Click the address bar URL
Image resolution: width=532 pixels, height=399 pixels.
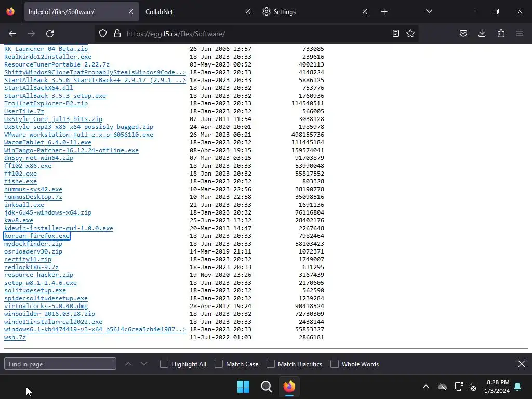tap(176, 34)
